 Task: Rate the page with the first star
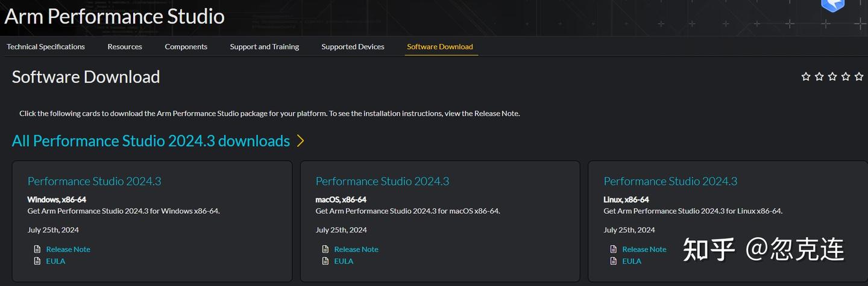pos(806,76)
